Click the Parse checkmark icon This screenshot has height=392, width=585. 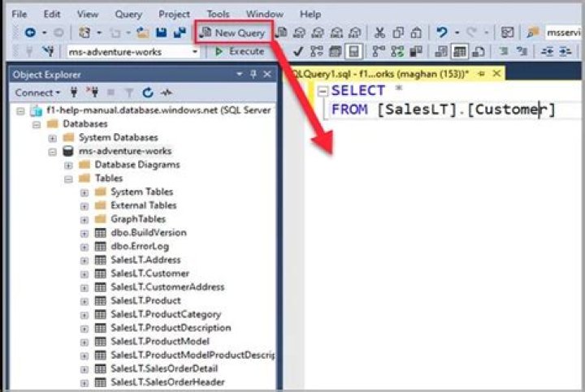pyautogui.click(x=297, y=51)
